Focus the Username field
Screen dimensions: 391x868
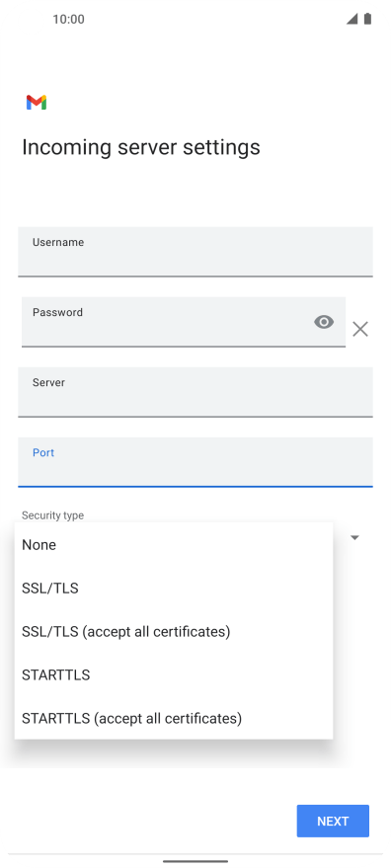click(195, 252)
